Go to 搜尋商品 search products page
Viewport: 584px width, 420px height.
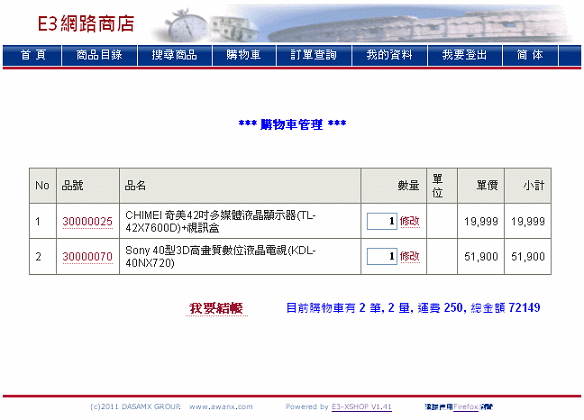175,55
